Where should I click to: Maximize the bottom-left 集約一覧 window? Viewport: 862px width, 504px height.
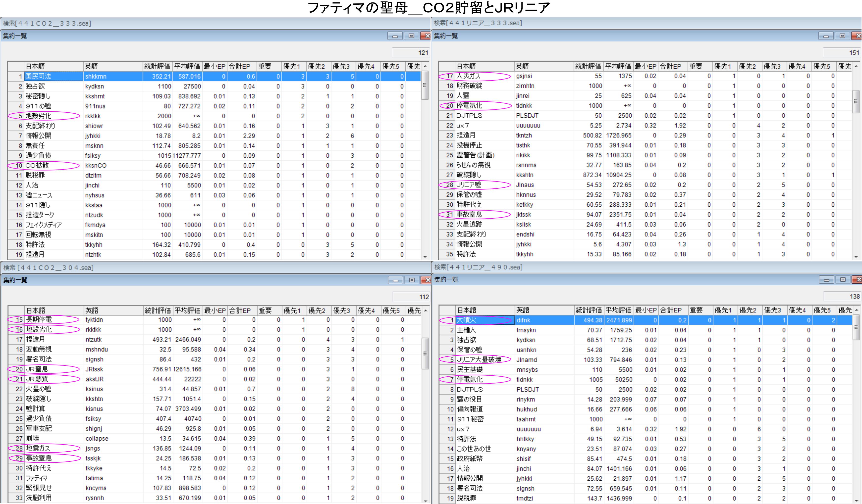(x=412, y=280)
